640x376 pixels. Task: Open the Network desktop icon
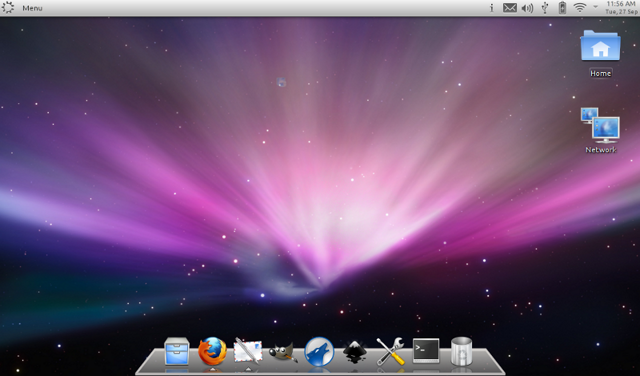600,130
